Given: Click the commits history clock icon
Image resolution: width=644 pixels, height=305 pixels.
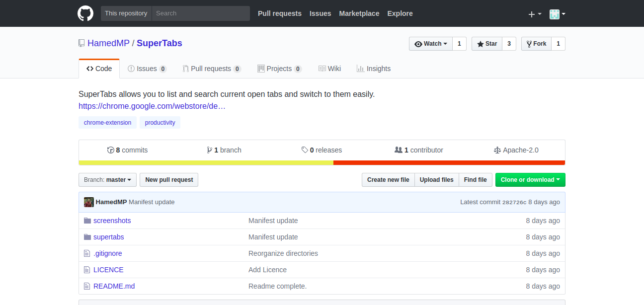Looking at the screenshot, I should point(111,150).
